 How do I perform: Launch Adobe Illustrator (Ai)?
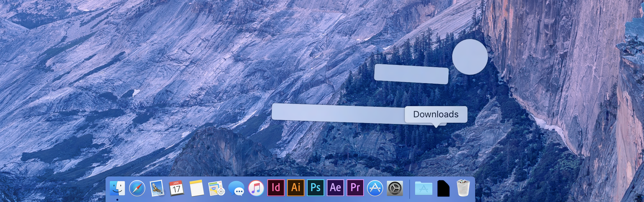coord(296,188)
